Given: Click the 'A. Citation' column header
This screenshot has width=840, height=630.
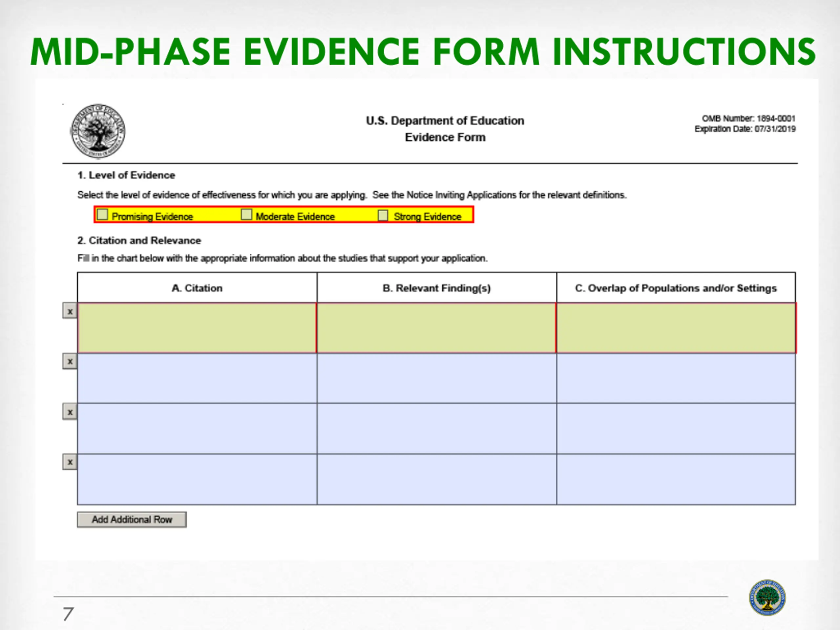Looking at the screenshot, I should click(x=197, y=288).
